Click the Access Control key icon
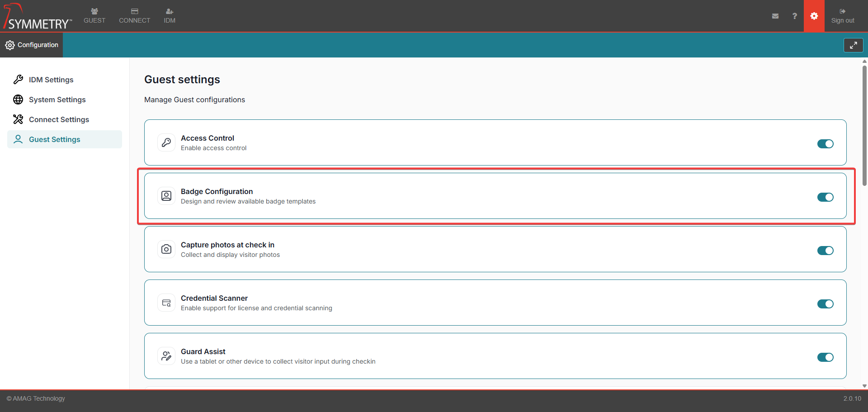 pos(166,142)
